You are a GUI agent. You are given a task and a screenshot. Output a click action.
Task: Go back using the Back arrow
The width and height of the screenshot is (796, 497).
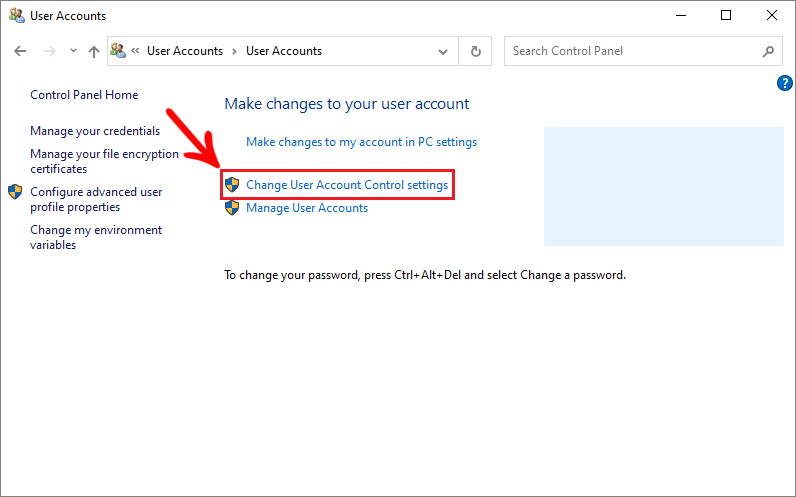click(x=20, y=51)
